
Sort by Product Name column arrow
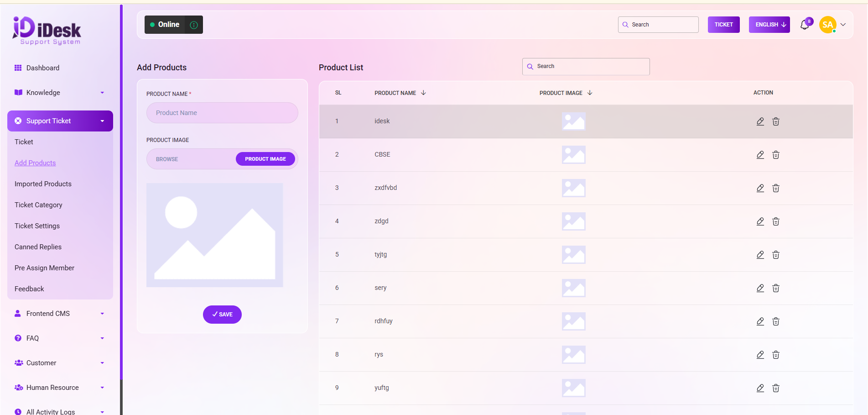[x=423, y=93]
